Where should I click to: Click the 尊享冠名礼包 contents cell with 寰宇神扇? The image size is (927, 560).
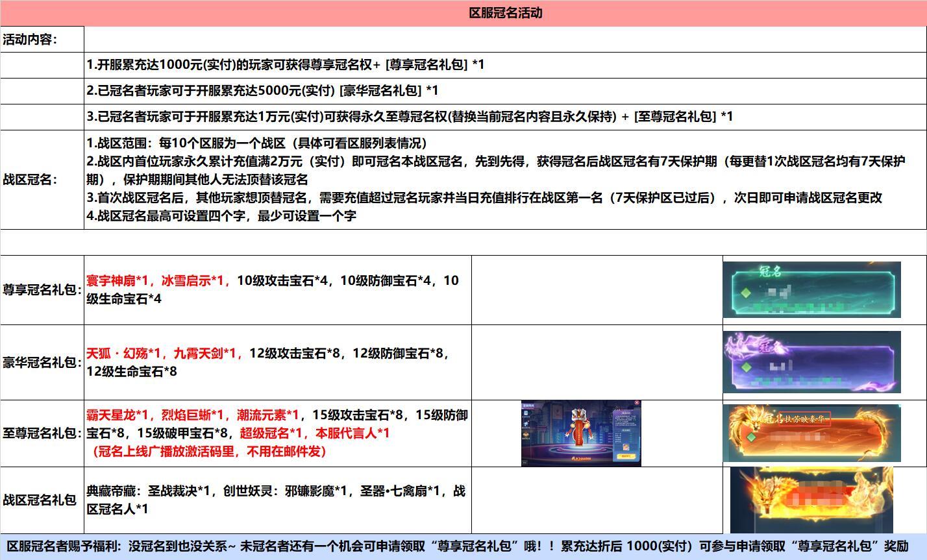(277, 289)
